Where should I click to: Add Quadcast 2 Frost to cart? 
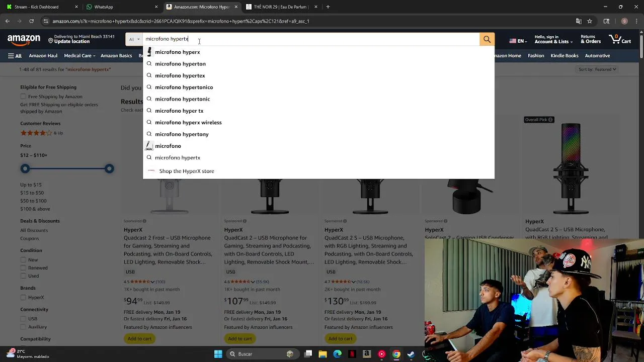(139, 339)
